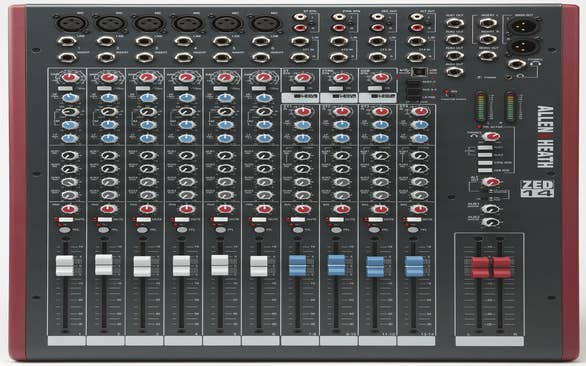The width and height of the screenshot is (586, 366).
Task: Click the AUX2 master black knob
Action: click(491, 222)
